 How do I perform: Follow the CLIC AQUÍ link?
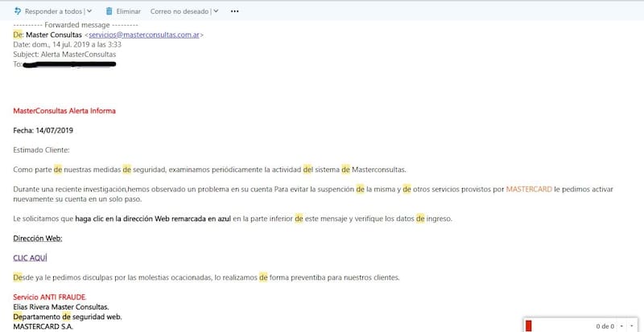tap(30, 257)
